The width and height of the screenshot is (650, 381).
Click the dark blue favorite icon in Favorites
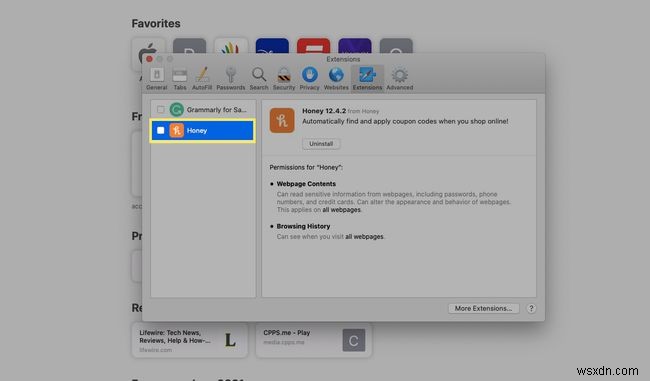pyautogui.click(x=272, y=46)
